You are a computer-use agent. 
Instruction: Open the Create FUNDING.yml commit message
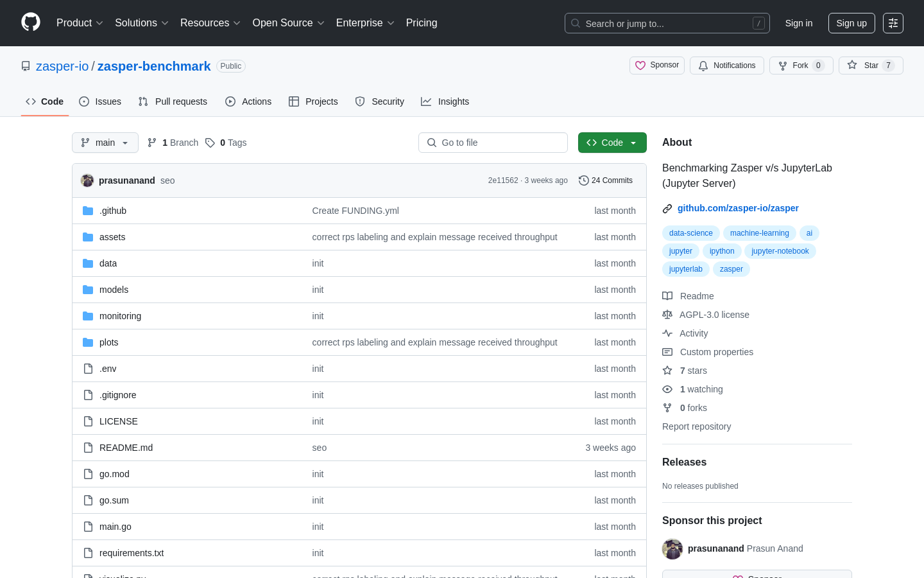click(355, 211)
